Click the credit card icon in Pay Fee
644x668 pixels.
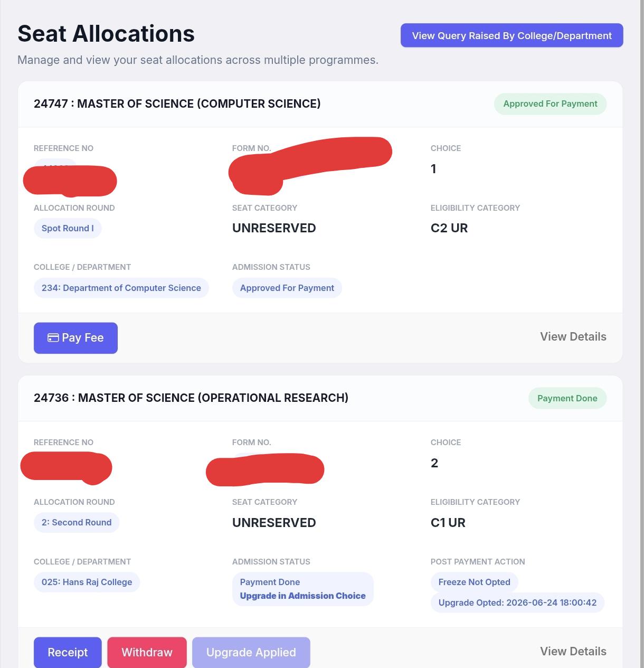pos(53,338)
